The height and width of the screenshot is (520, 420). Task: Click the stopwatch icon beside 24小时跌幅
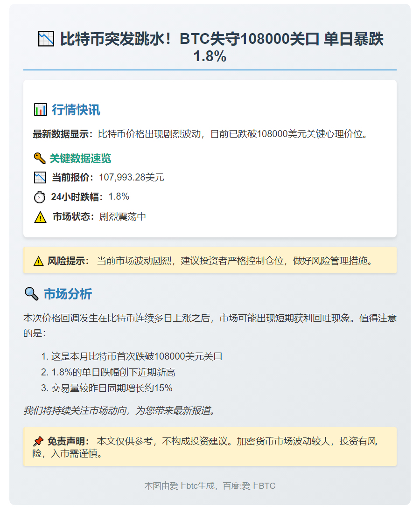pyautogui.click(x=40, y=197)
